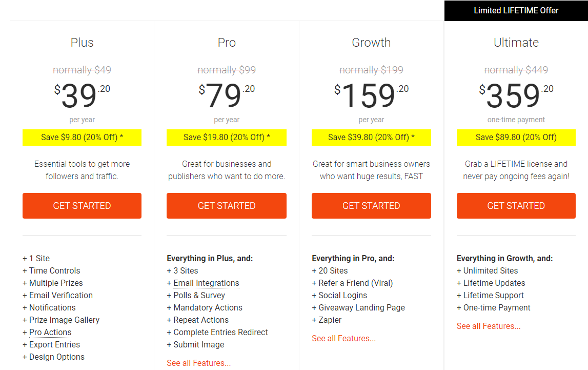Click the Save $19.80 yellow badge
Image resolution: width=588 pixels, height=370 pixels.
227,137
